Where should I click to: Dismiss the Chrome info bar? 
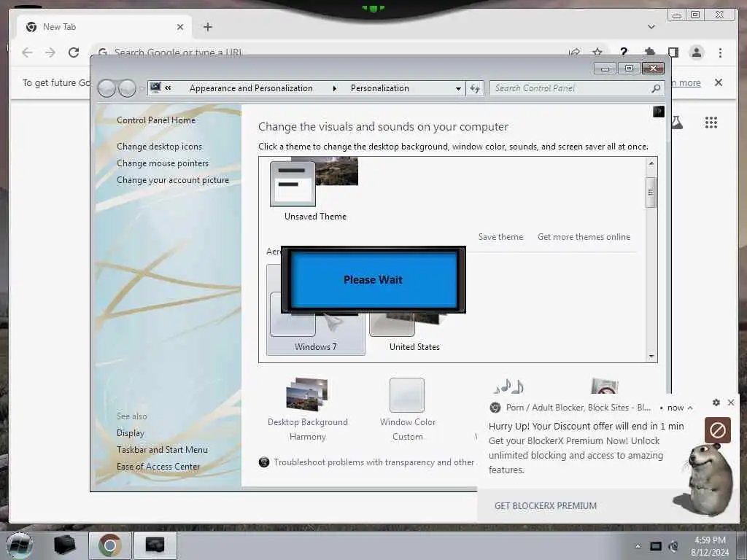click(x=719, y=82)
